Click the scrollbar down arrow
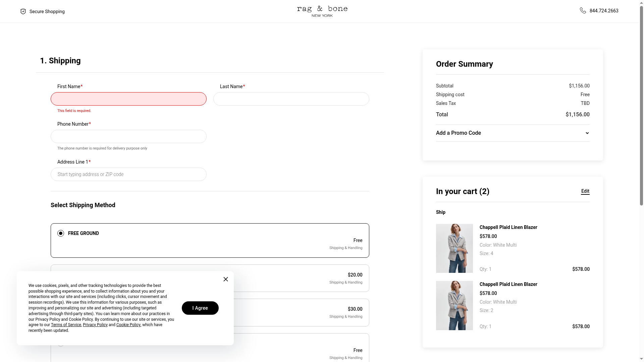The width and height of the screenshot is (644, 362). [x=641, y=359]
